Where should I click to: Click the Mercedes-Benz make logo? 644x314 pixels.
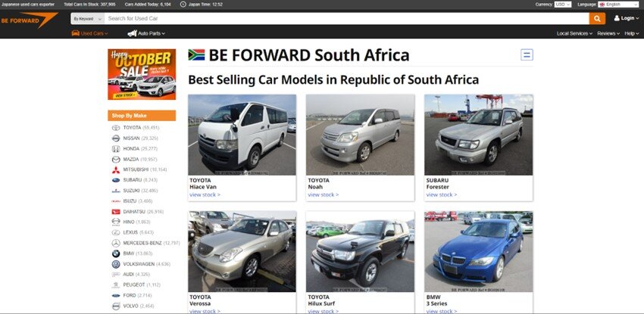[x=116, y=243]
